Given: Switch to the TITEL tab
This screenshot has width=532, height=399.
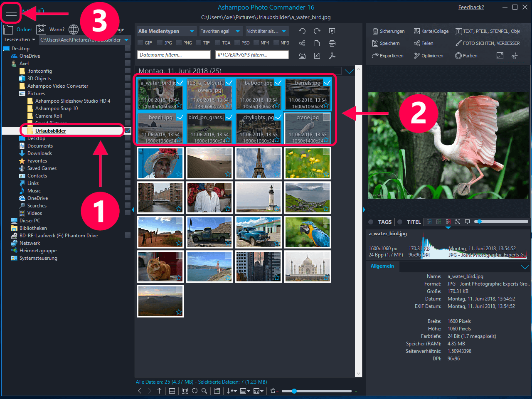Looking at the screenshot, I should (410, 222).
